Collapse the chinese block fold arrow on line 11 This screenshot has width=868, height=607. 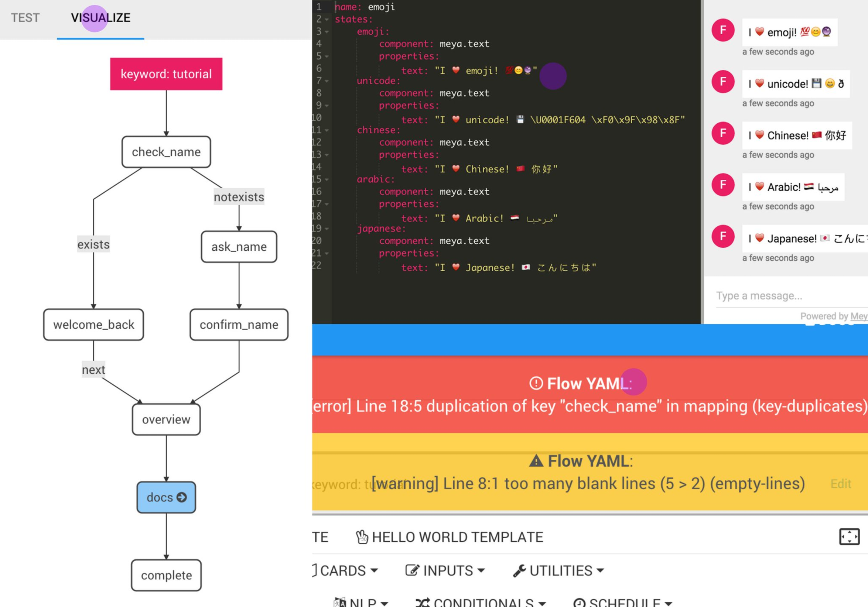coord(327,130)
